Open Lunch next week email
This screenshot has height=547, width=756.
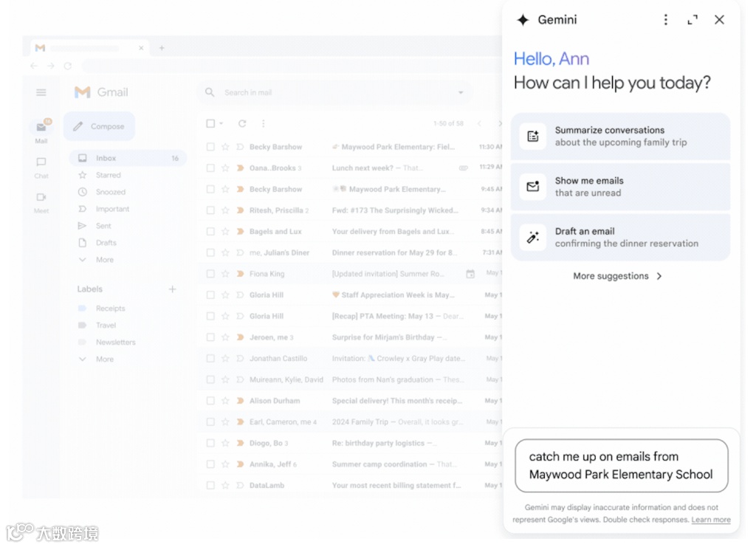[x=350, y=168]
